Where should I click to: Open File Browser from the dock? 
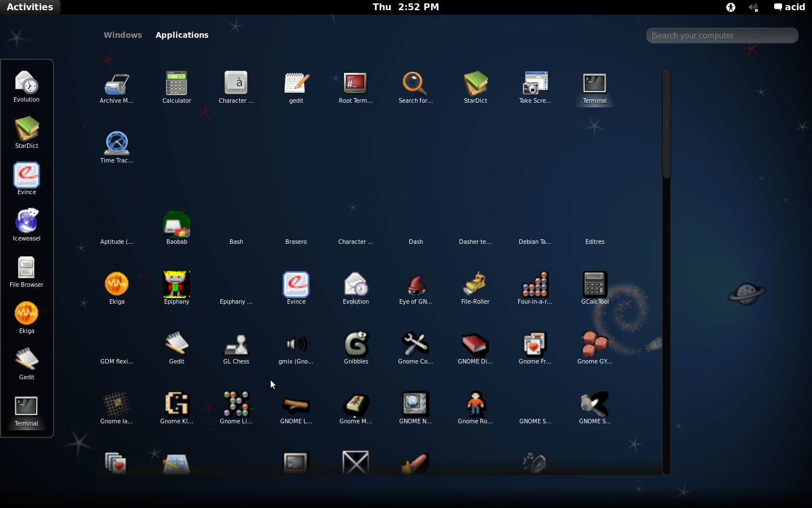27,271
